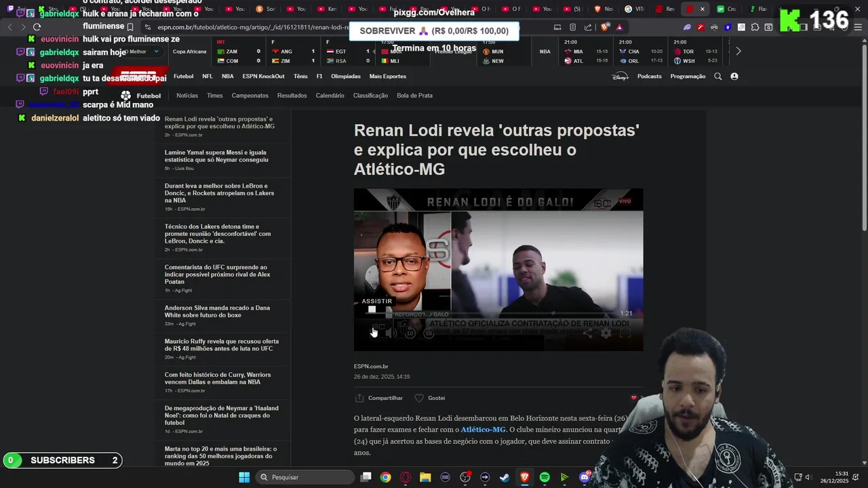Expand the Copa Africana league dropdown
Image resolution: width=868 pixels, height=488 pixels.
[x=189, y=52]
